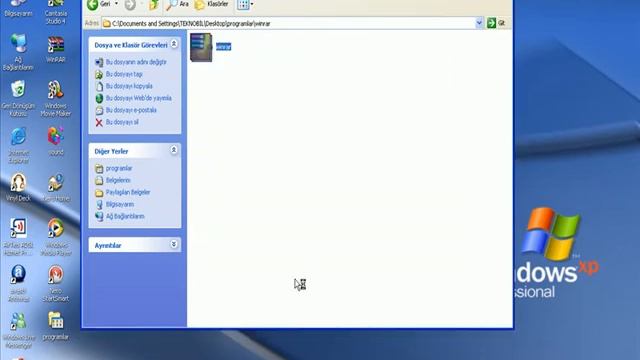Collapse the Dosya ve Klasör Görevleri panel
Viewport: 640px width, 360px height.
click(x=174, y=44)
